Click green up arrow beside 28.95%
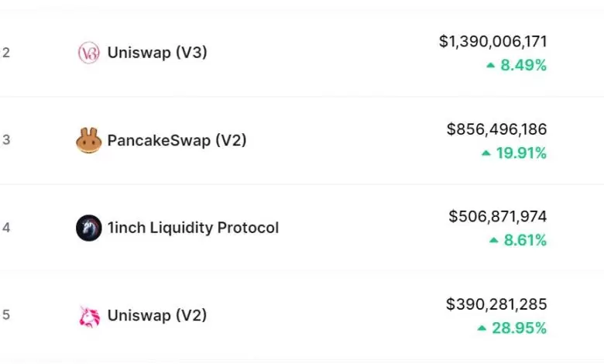Image resolution: width=604 pixels, height=364 pixels. point(482,328)
